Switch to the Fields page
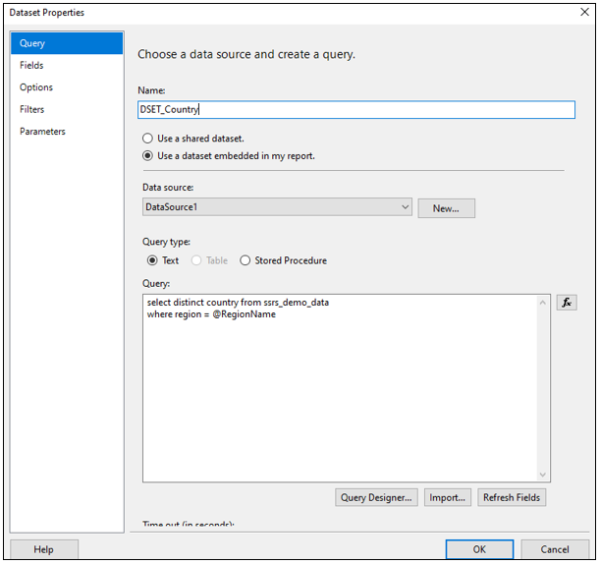 point(32,65)
